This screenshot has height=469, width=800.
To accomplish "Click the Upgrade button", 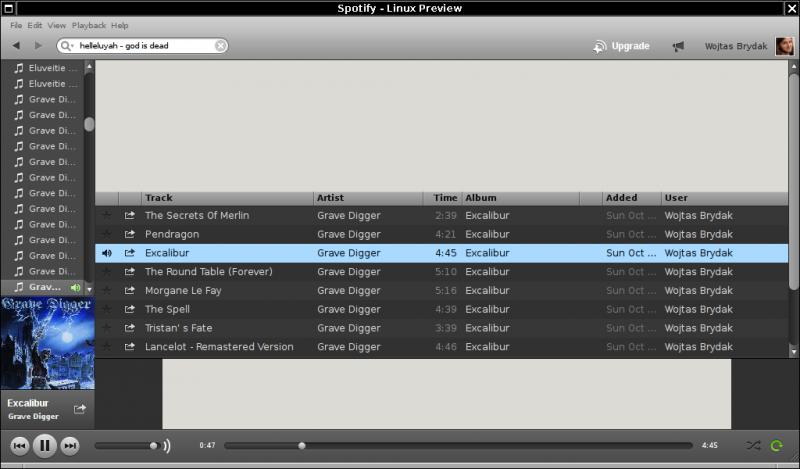I will coord(621,46).
